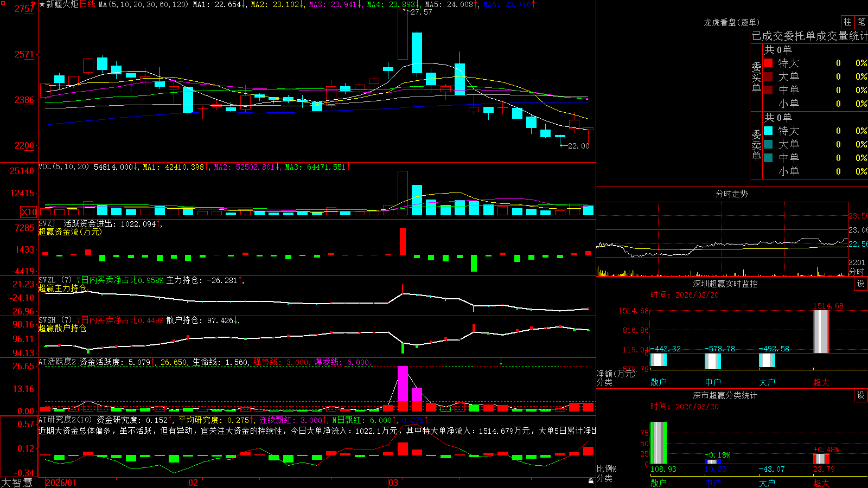The height and width of the screenshot is (488, 868).
Task: Click the star favorite icon before 新疆火炬
Action: [x=42, y=4]
